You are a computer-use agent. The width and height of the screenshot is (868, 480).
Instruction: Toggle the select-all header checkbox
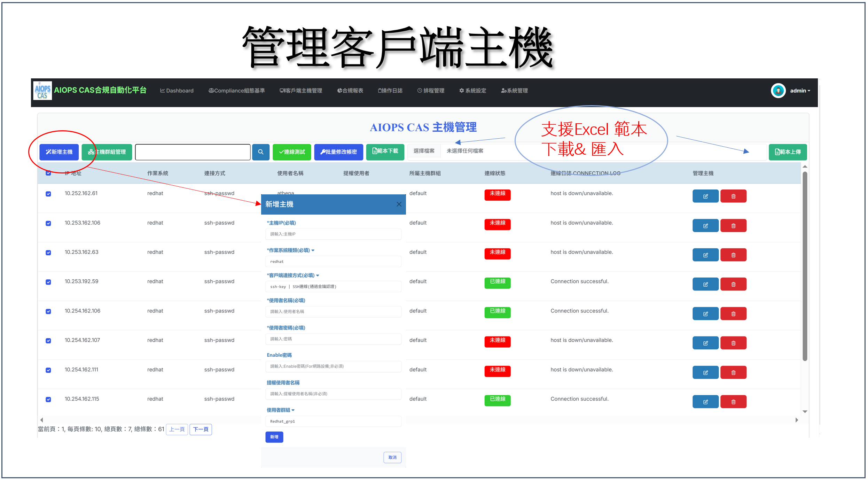(x=48, y=173)
